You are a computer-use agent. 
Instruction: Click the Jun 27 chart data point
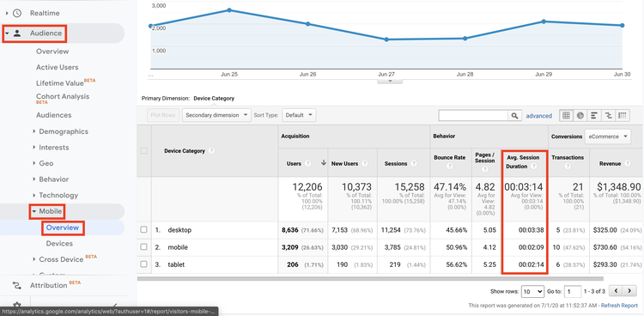click(386, 39)
